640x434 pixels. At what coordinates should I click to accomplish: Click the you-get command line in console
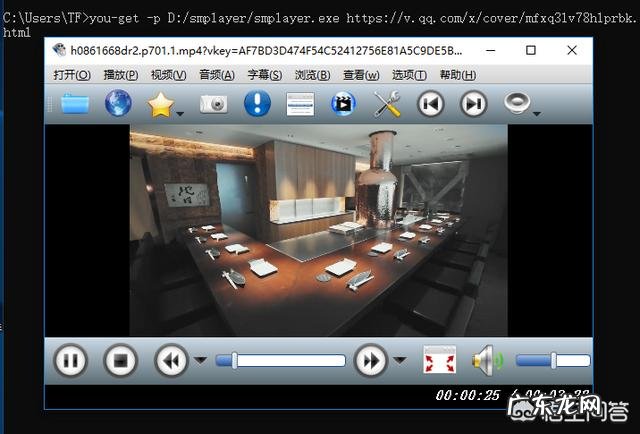(x=320, y=24)
